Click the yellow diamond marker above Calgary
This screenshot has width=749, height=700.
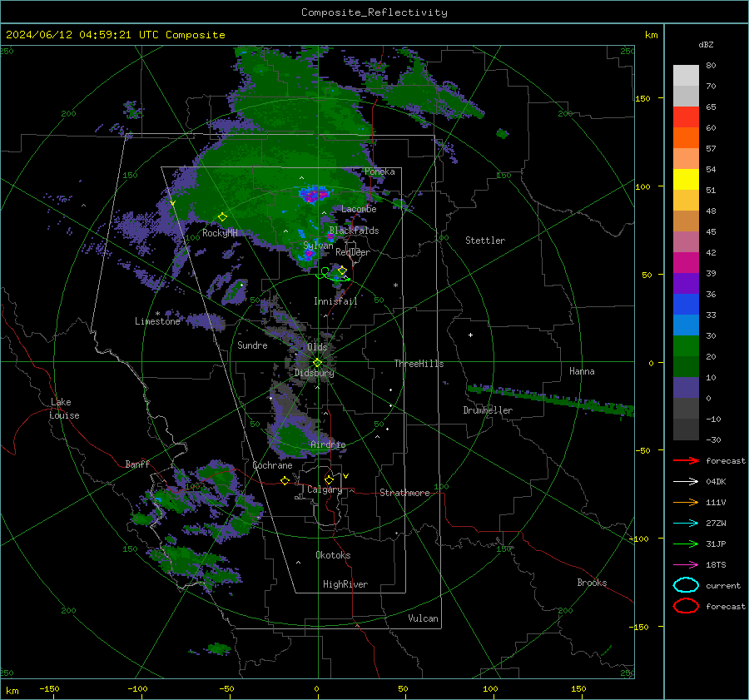(329, 479)
